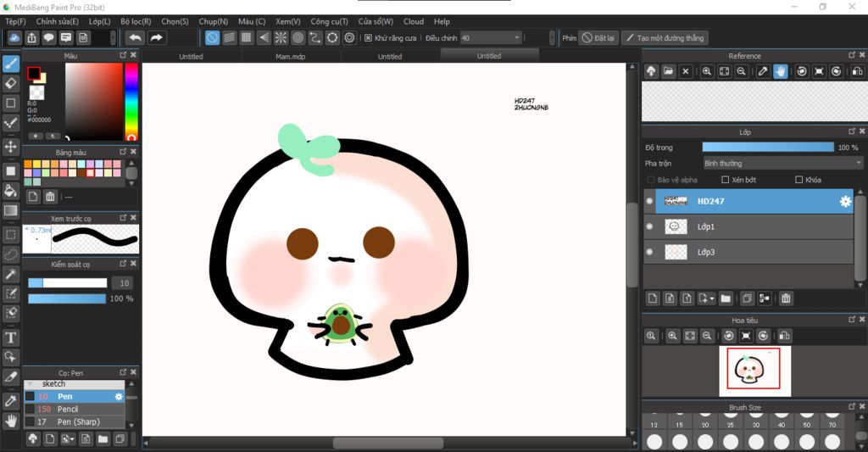
Task: Enable the grid snap icon
Action: pyautogui.click(x=247, y=37)
